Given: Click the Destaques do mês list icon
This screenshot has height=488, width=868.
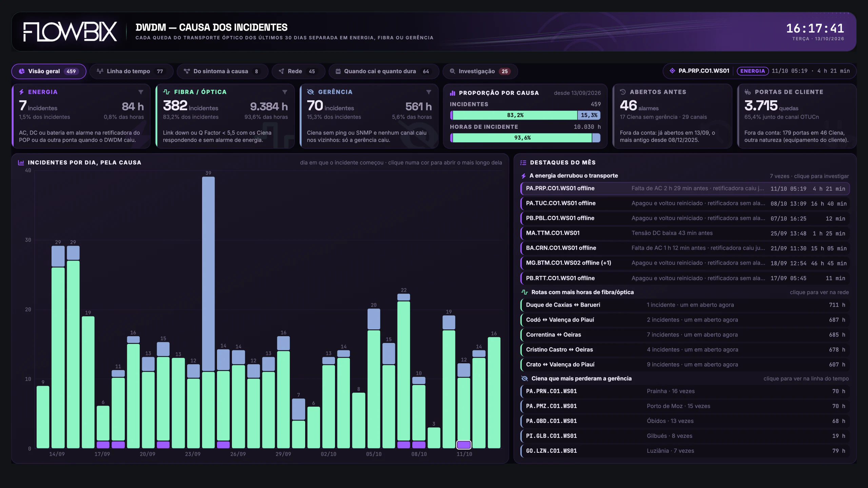Looking at the screenshot, I should point(523,163).
